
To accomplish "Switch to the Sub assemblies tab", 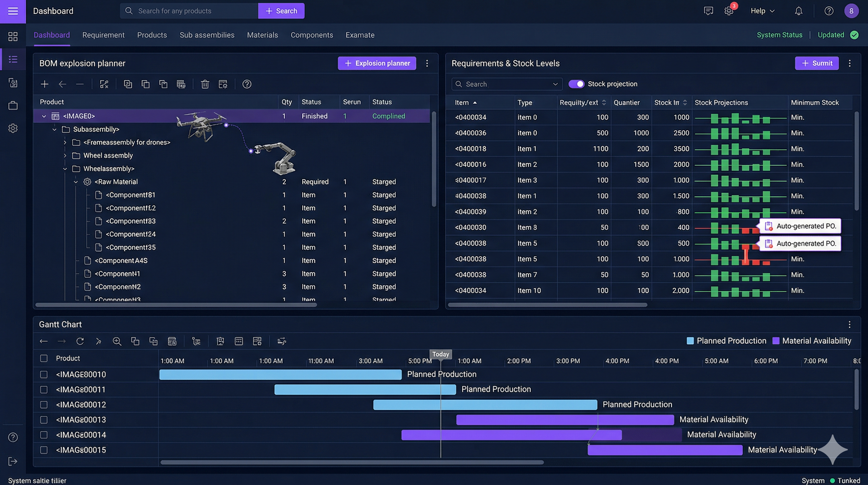I will click(x=207, y=35).
